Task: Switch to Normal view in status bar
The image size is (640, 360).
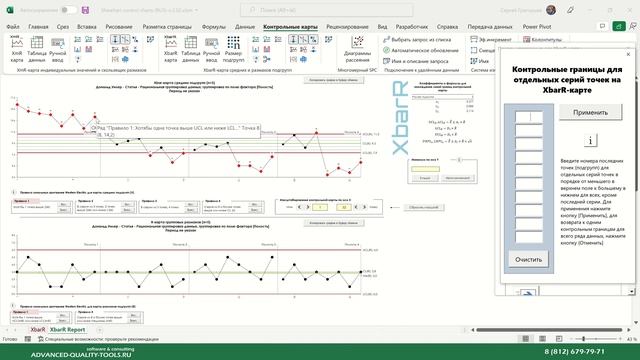Action: click(x=526, y=339)
